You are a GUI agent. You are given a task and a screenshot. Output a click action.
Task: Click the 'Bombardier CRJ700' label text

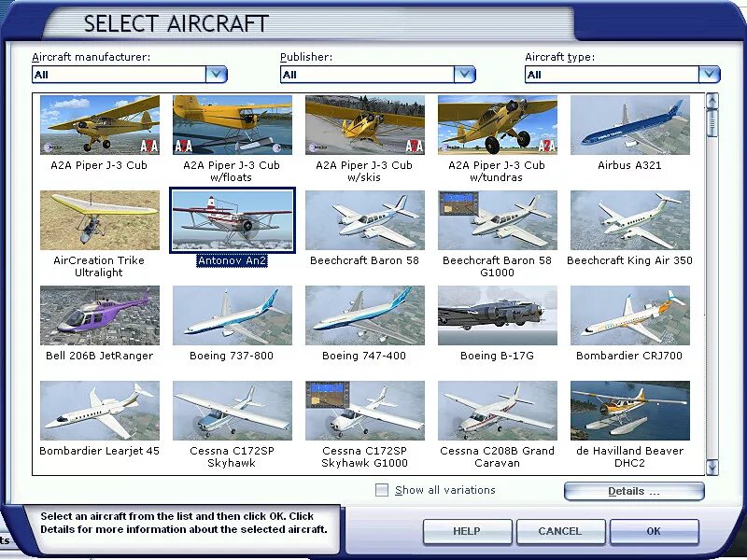pyautogui.click(x=629, y=356)
